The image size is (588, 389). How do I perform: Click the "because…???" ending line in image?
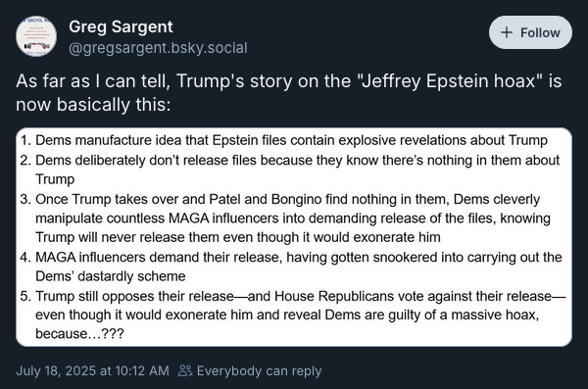click(79, 333)
